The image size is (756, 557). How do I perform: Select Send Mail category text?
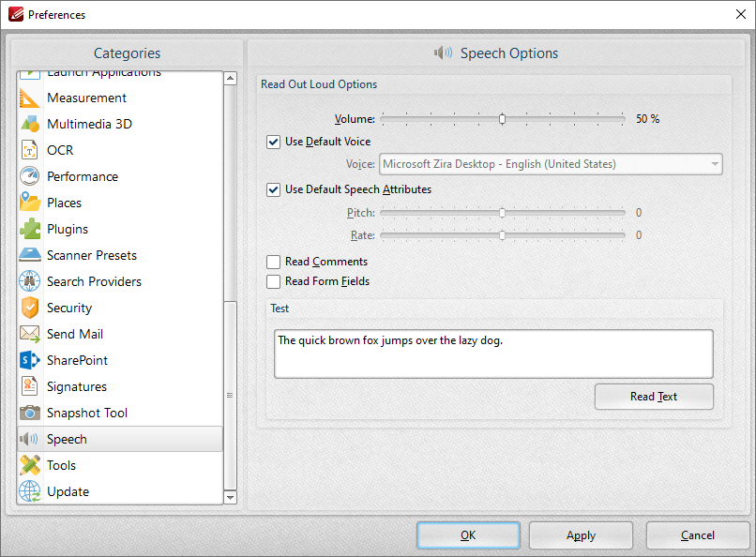click(x=75, y=334)
